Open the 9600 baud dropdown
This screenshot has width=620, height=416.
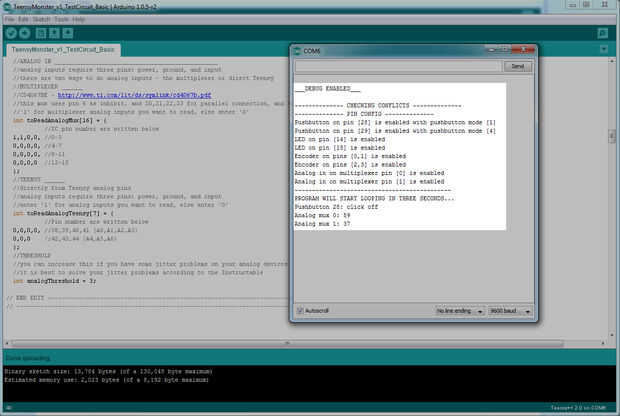coord(509,311)
